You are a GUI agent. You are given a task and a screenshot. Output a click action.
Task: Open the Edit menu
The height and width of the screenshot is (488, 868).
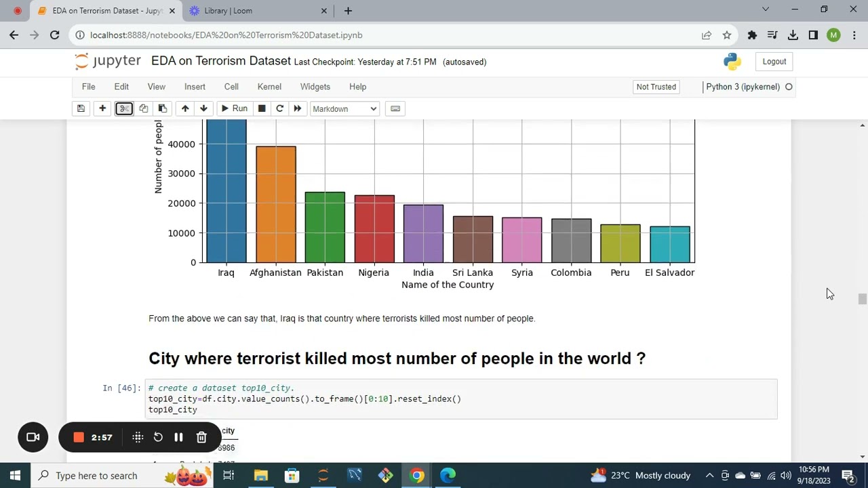coord(121,87)
